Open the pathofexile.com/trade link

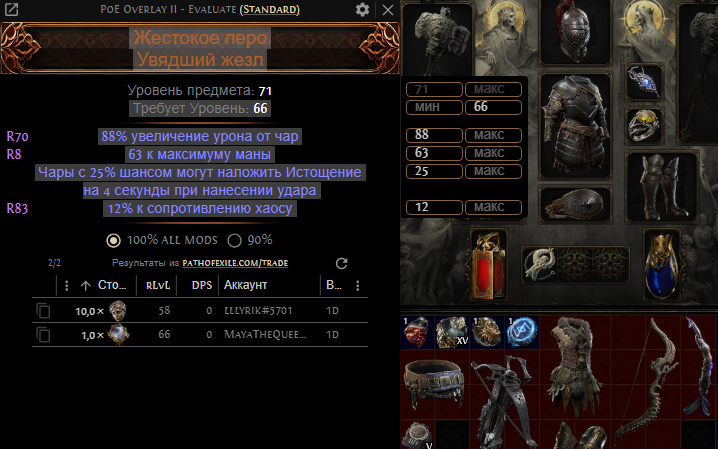pyautogui.click(x=235, y=263)
